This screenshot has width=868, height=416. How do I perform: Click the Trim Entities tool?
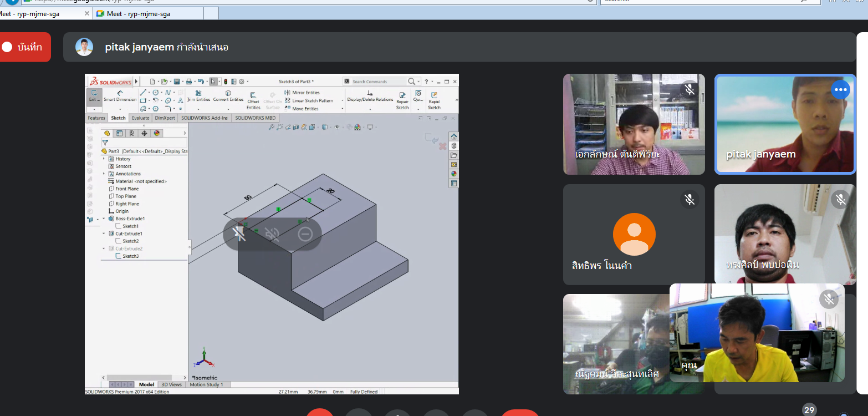click(x=198, y=96)
